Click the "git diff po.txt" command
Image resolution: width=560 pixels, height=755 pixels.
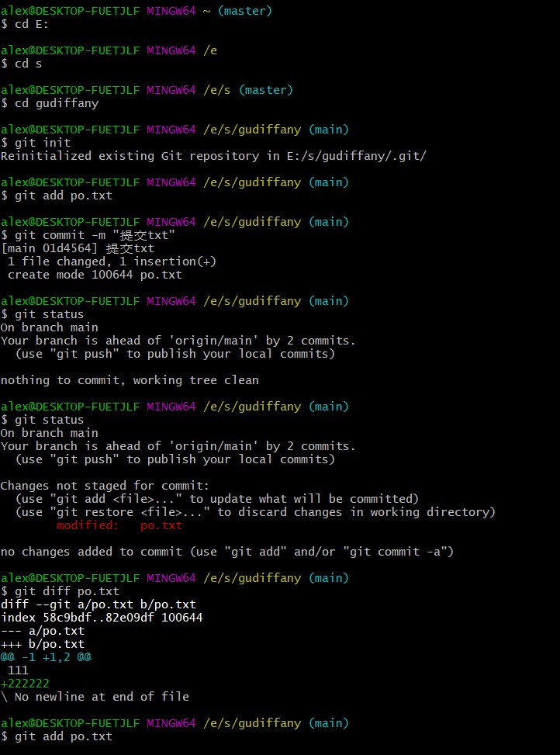pos(67,591)
